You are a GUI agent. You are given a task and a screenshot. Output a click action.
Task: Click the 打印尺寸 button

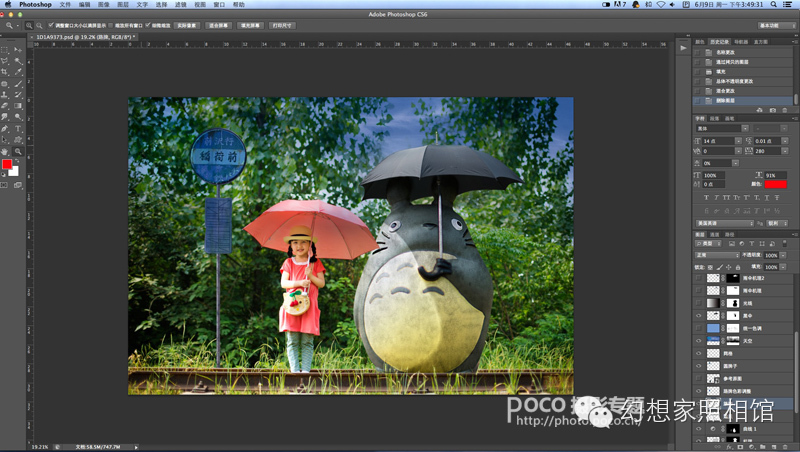(x=282, y=26)
